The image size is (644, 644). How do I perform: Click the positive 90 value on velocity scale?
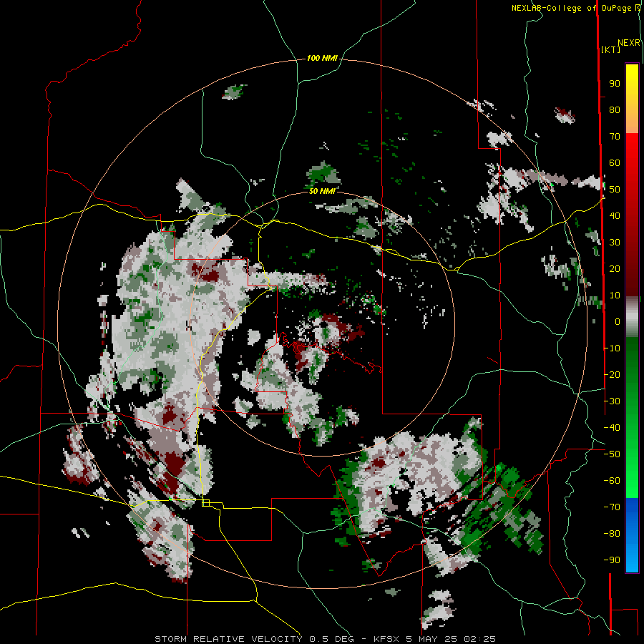[615, 84]
